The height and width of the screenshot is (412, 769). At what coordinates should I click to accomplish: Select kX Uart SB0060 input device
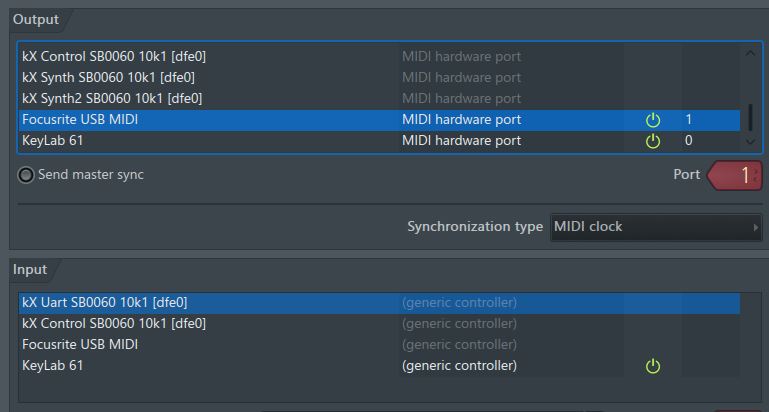[379, 303]
